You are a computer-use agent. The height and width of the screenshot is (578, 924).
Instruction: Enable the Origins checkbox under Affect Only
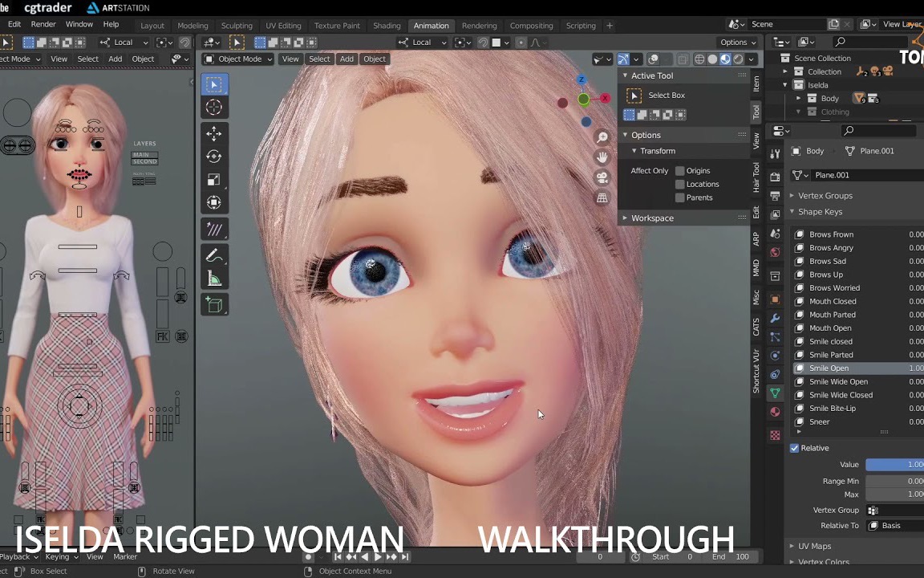[680, 170]
